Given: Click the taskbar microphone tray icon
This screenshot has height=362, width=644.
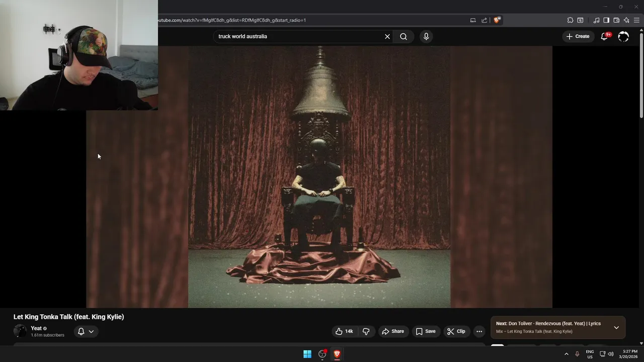Looking at the screenshot, I should [x=577, y=354].
